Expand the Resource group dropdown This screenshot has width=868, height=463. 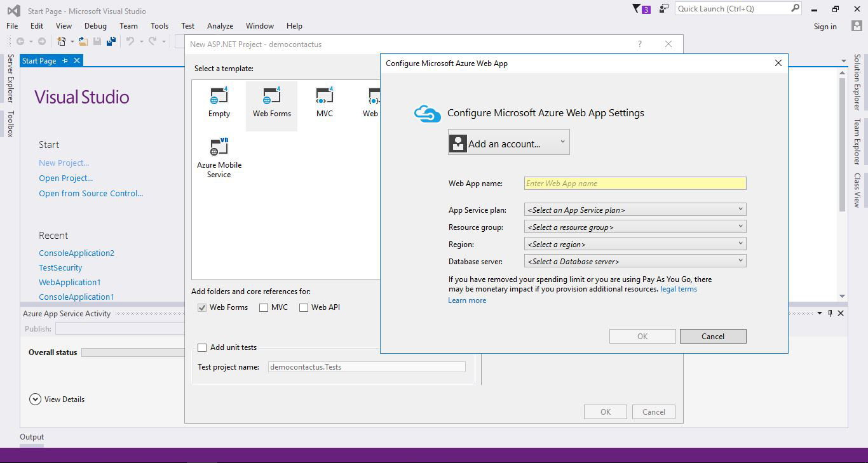pos(635,227)
